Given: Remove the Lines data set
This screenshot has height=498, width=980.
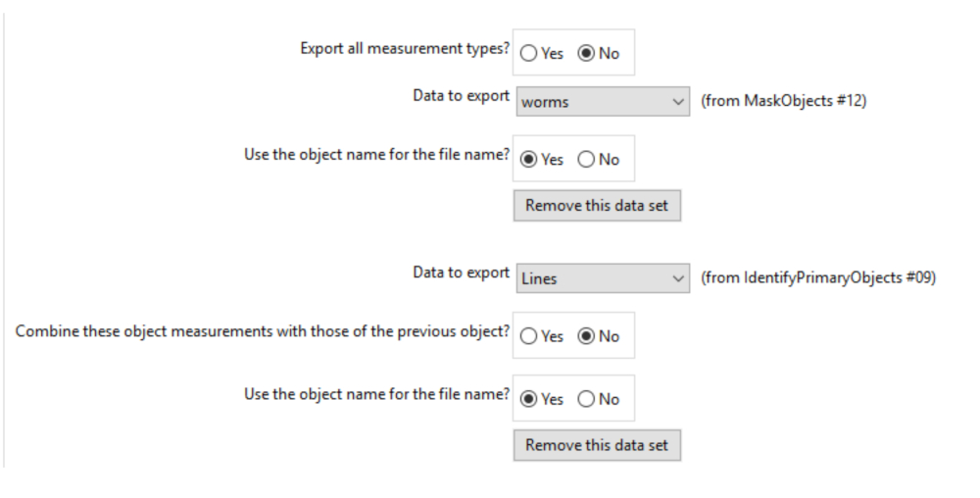Looking at the screenshot, I should (597, 445).
